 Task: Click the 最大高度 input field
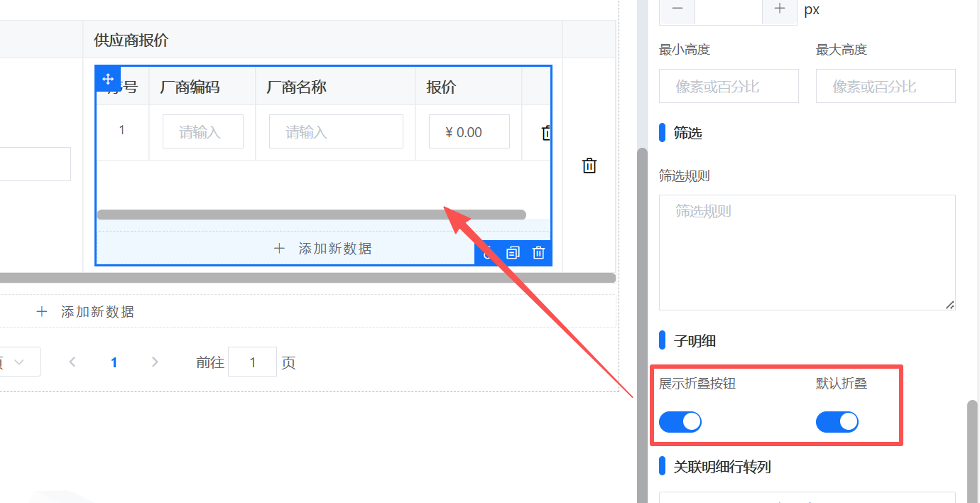(885, 87)
